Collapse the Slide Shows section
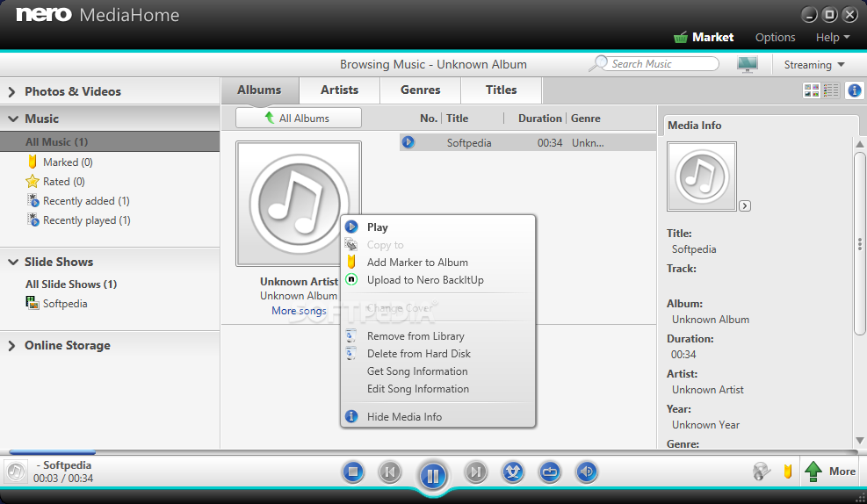The height and width of the screenshot is (504, 867). 12,262
